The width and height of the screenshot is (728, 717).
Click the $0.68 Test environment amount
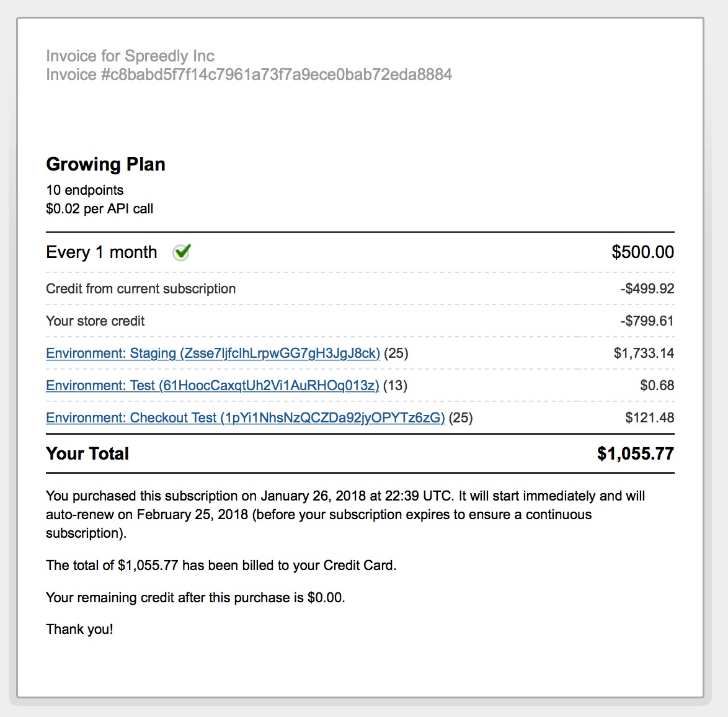657,385
